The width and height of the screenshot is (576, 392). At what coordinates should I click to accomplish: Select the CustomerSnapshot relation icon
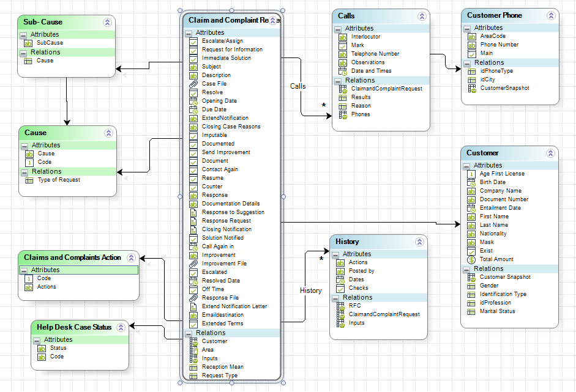click(x=472, y=89)
